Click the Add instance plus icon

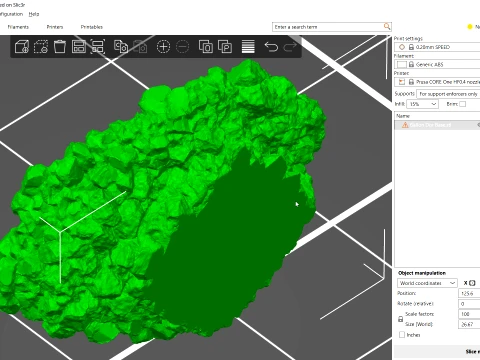(x=163, y=47)
